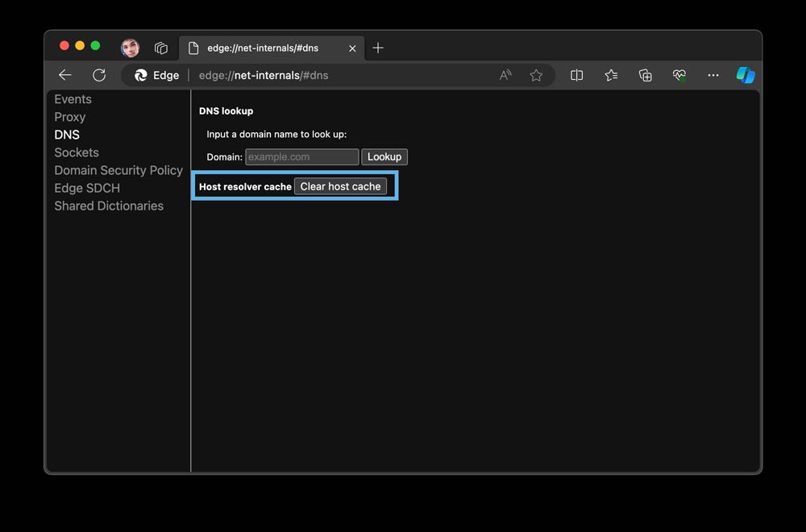The width and height of the screenshot is (806, 532).
Task: Click the DNS lookup heading
Action: 226,111
